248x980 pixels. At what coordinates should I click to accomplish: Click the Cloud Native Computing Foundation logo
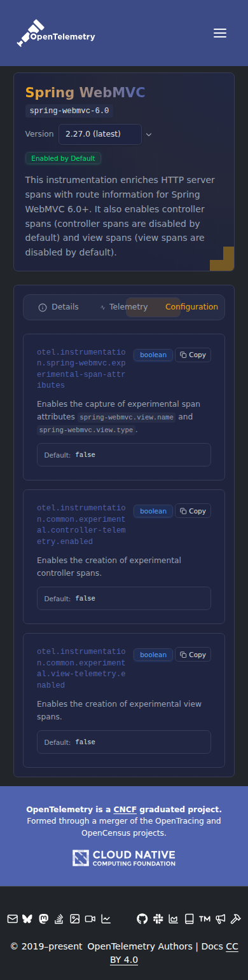click(124, 858)
